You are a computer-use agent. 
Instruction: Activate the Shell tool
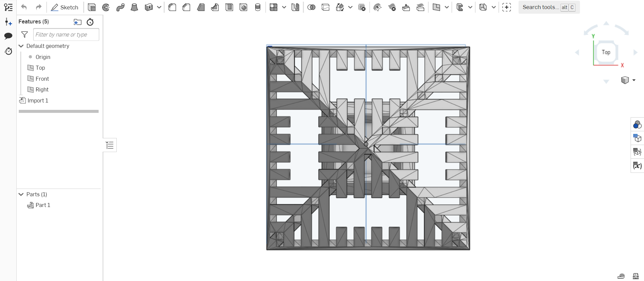[x=229, y=7]
